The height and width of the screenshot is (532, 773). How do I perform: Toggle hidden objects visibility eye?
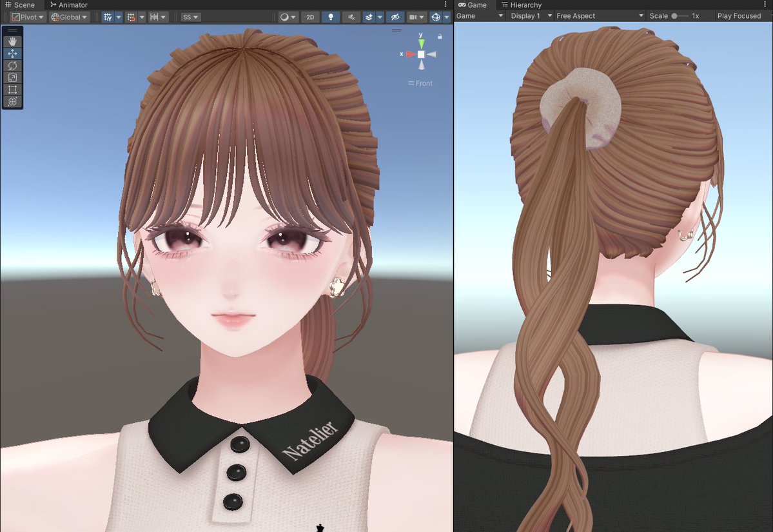pos(395,17)
